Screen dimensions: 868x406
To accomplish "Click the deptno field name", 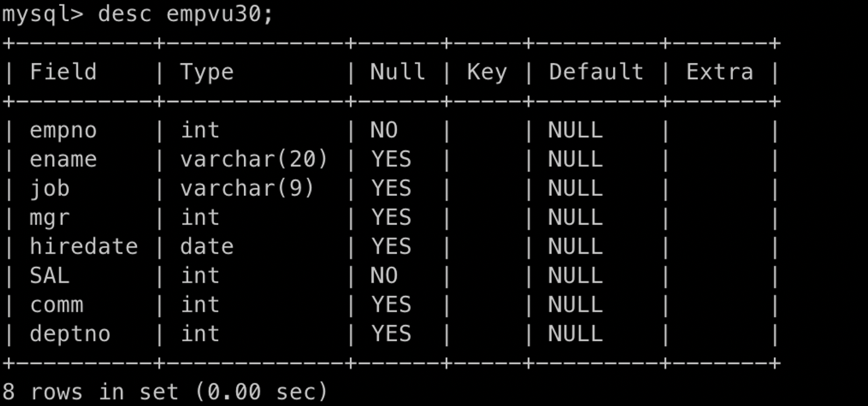I will tap(70, 334).
